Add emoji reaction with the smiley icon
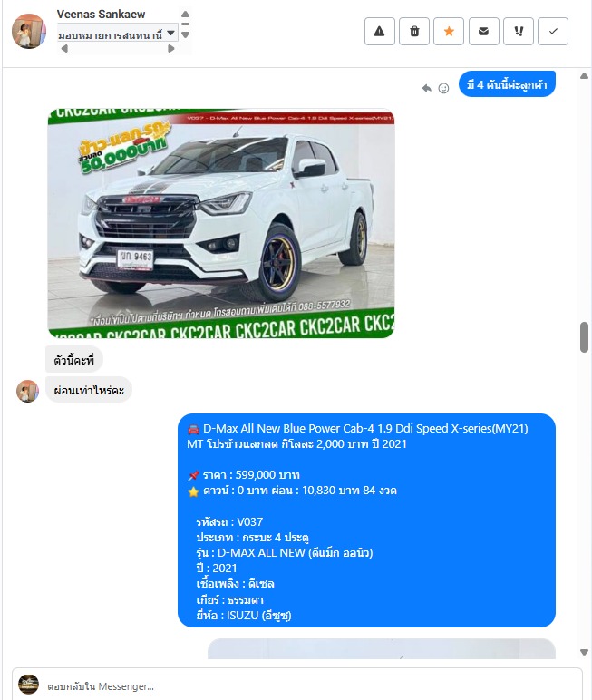Viewport: 592px width, 700px height. click(x=443, y=88)
